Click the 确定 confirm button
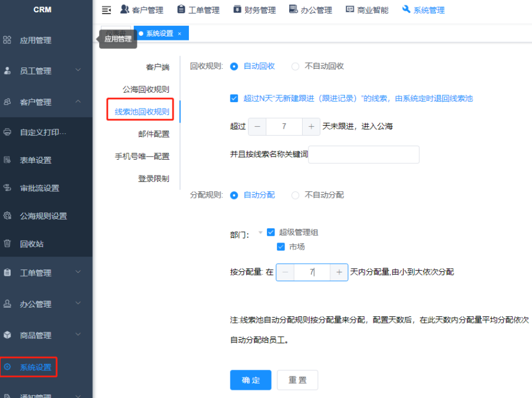 [250, 380]
